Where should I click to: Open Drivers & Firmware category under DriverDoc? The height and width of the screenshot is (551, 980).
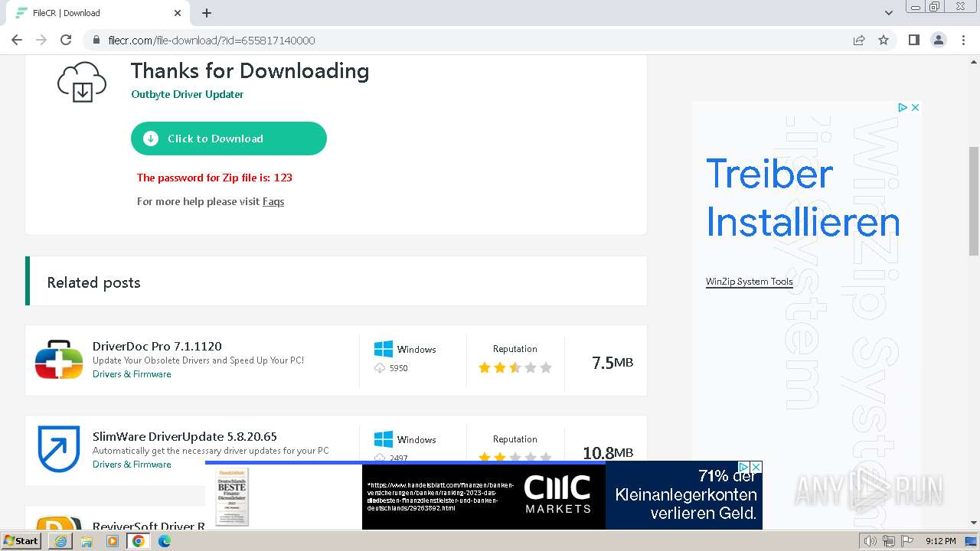(132, 374)
